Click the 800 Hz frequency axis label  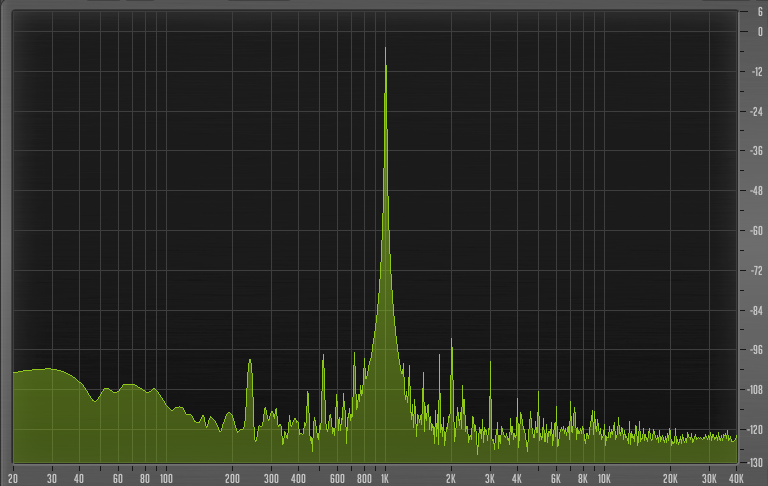(364, 479)
